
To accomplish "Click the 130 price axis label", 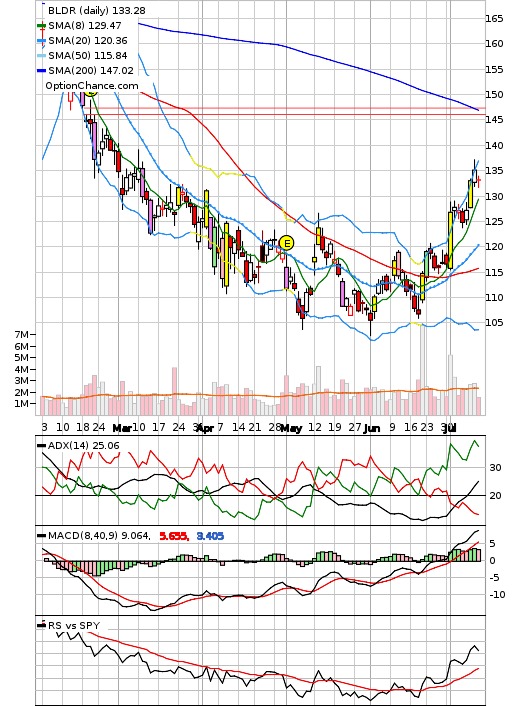I will (x=494, y=197).
